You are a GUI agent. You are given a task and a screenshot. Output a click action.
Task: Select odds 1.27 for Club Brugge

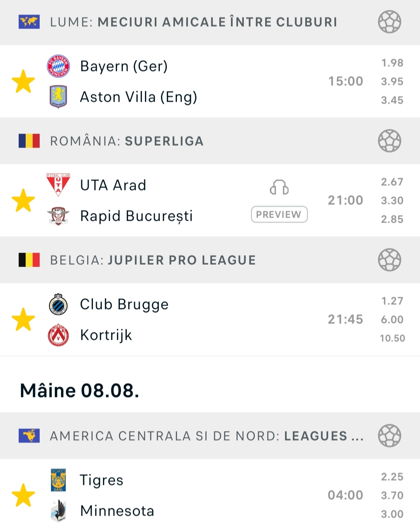pyautogui.click(x=392, y=301)
